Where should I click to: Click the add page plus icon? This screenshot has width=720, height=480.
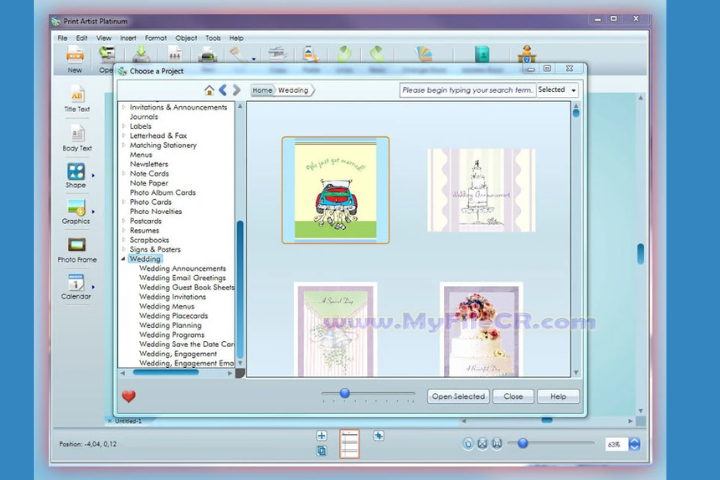pos(321,435)
